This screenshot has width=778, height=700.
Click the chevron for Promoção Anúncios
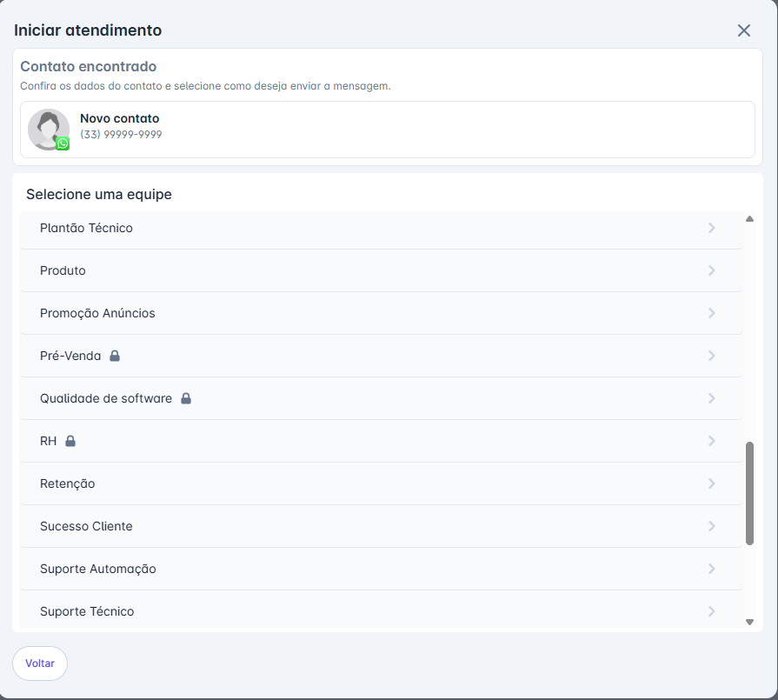coord(711,313)
